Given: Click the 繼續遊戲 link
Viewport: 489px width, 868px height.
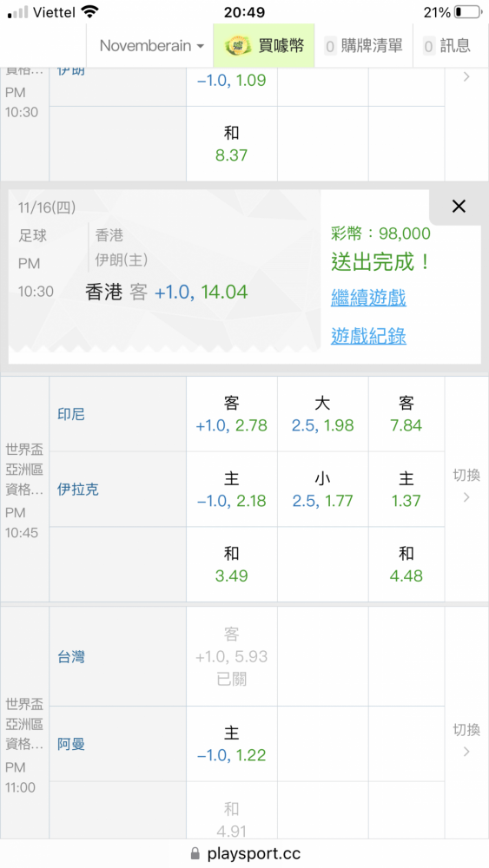Looking at the screenshot, I should 368,298.
